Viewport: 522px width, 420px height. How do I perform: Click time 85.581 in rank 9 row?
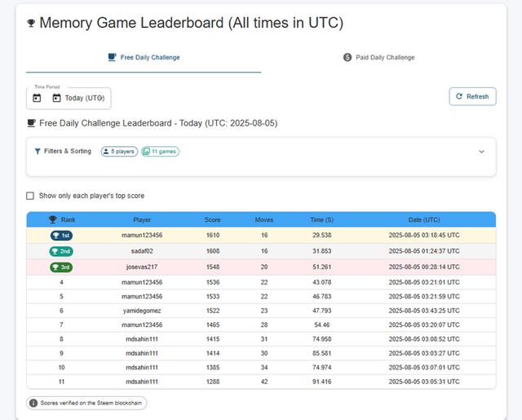[322, 353]
